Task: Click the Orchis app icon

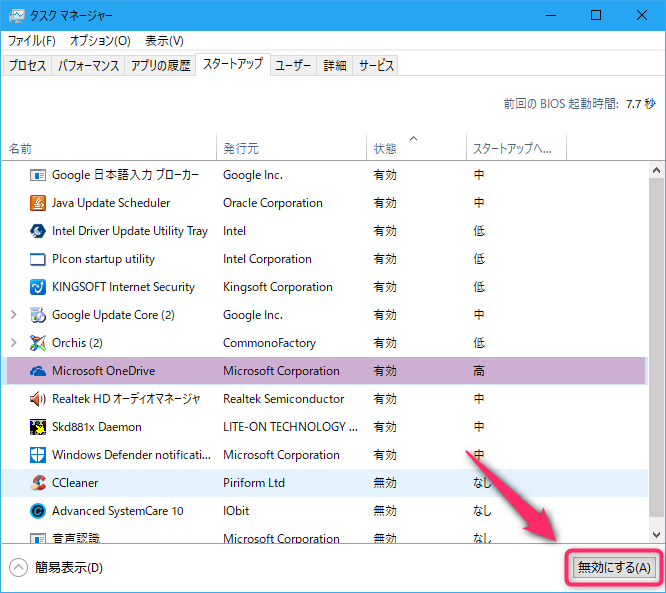Action: (x=38, y=343)
